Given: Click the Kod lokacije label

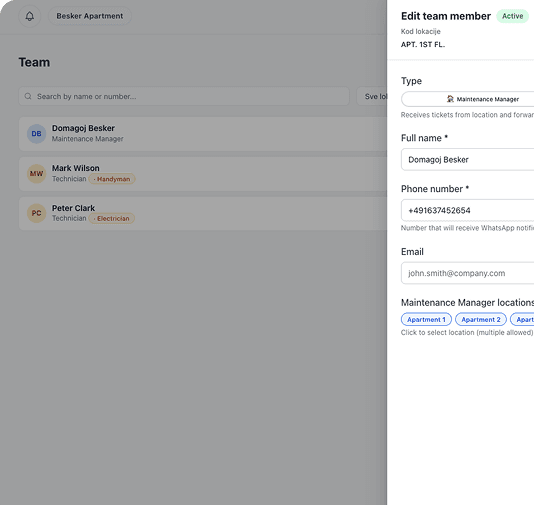Looking at the screenshot, I should coord(421,32).
